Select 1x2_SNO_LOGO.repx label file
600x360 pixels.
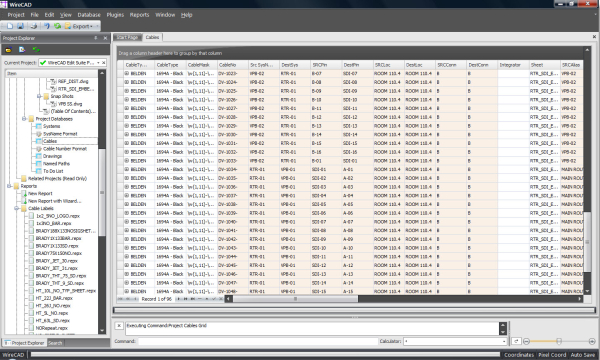(58, 216)
